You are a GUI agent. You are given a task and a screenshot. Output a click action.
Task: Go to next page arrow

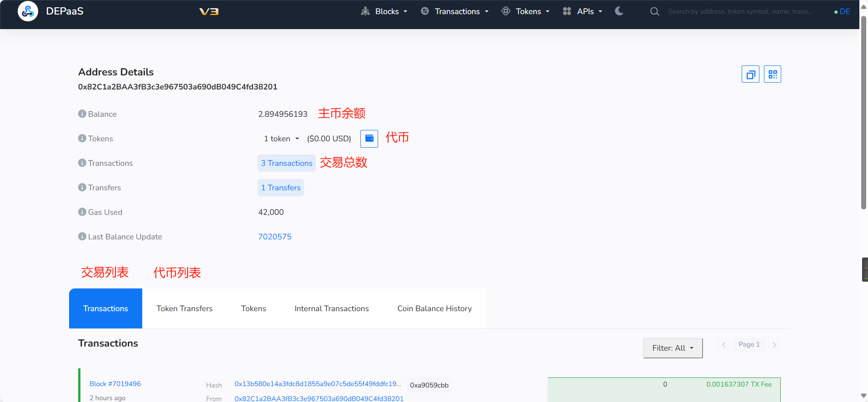774,345
